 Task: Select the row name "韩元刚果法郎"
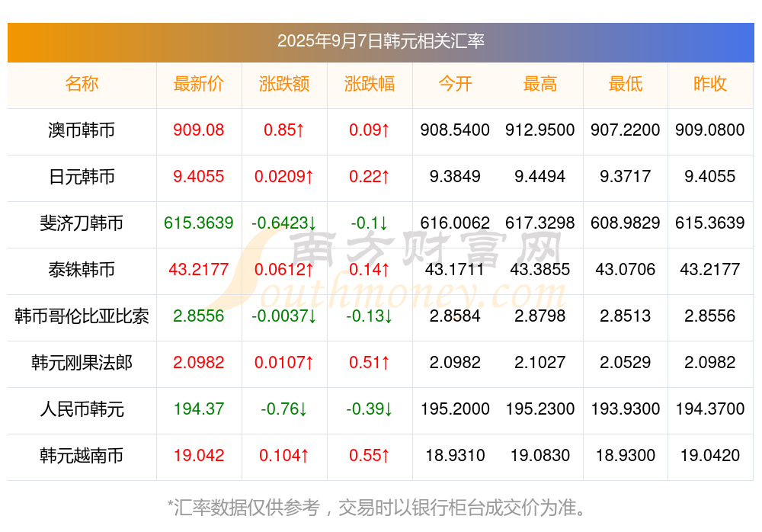tap(82, 363)
